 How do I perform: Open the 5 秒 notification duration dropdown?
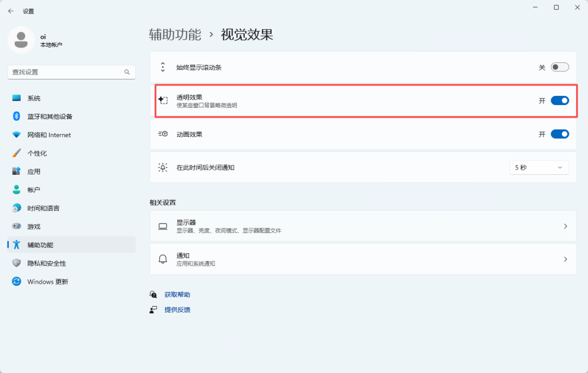[539, 167]
